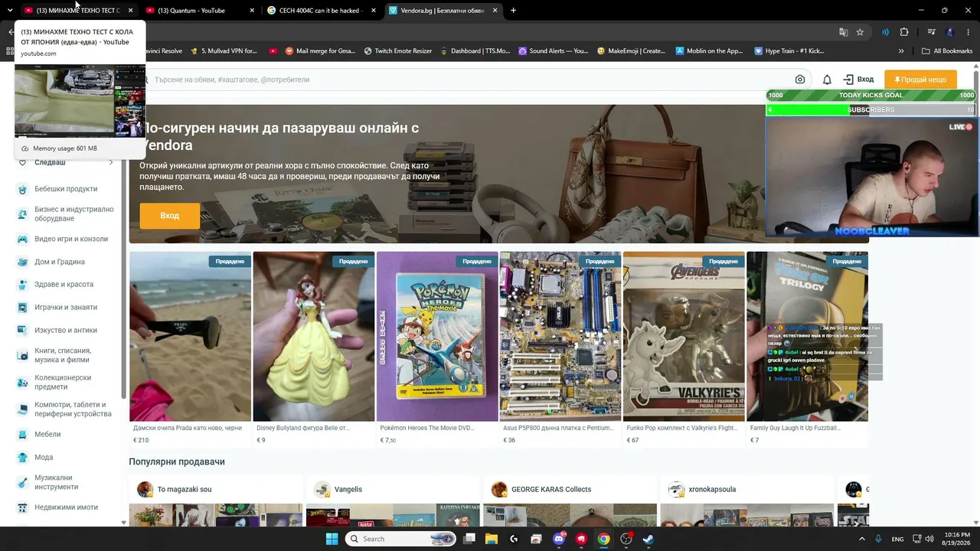This screenshot has width=980, height=551.
Task: Open Task View on the taskbar
Action: coord(469,539)
